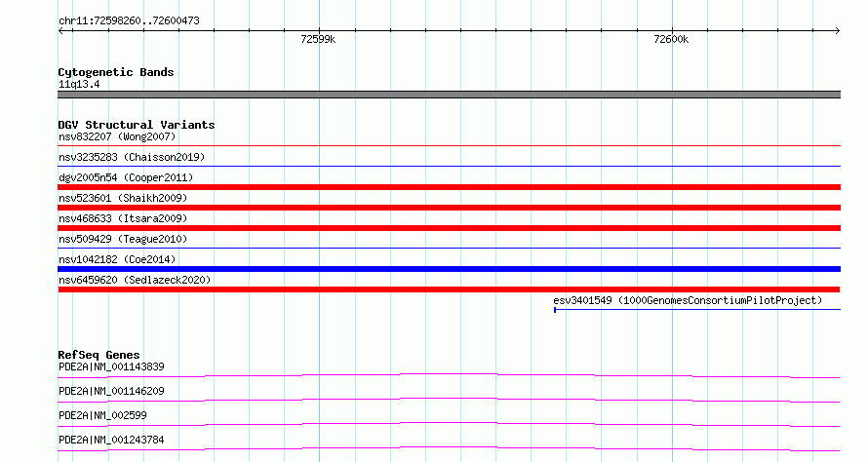Click the red dgv2005n54 variant bar
The width and height of the screenshot is (868, 462).
click(449, 187)
